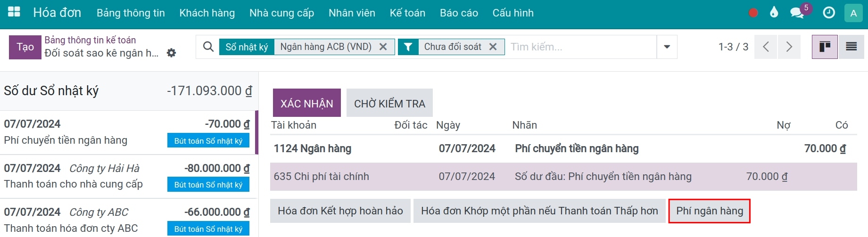Image resolution: width=868 pixels, height=237 pixels.
Task: Click Bút toán Sổ nhật ký for Công ty ABC
Action: click(208, 229)
